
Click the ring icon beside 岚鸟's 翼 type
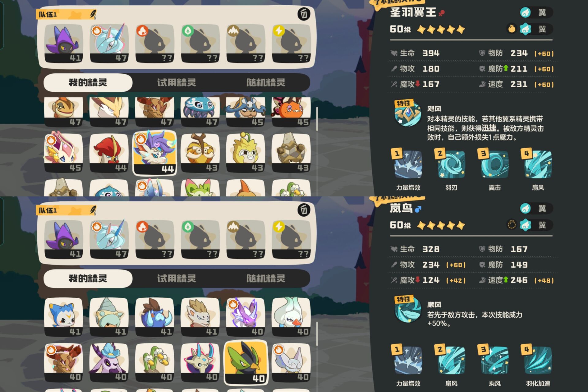[511, 225]
